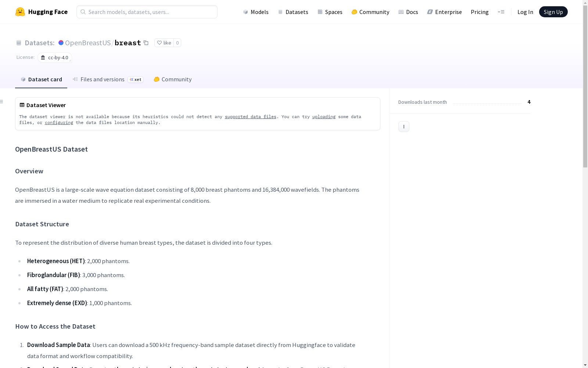Screen dimensions: 588x368
Task: Click the Dataset Structure heading
Action: [42, 224]
